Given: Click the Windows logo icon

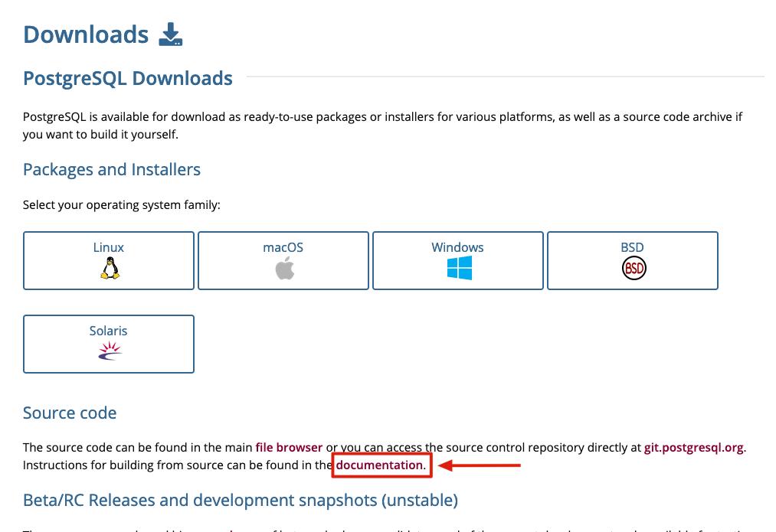Looking at the screenshot, I should [x=460, y=268].
